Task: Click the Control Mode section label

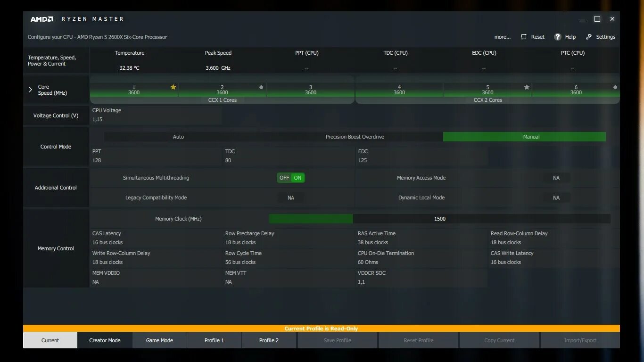Action: tap(56, 147)
